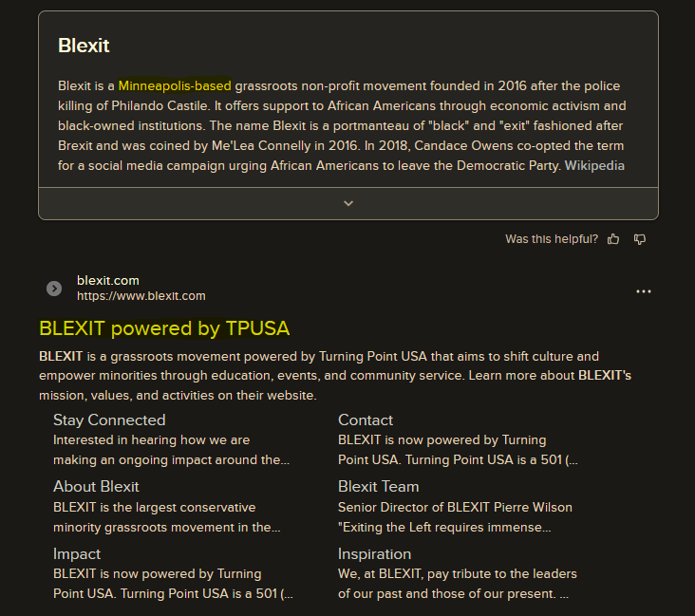Open BLEXIT powered by TPUSA result title
Screen dimensions: 695x616
[x=164, y=328]
